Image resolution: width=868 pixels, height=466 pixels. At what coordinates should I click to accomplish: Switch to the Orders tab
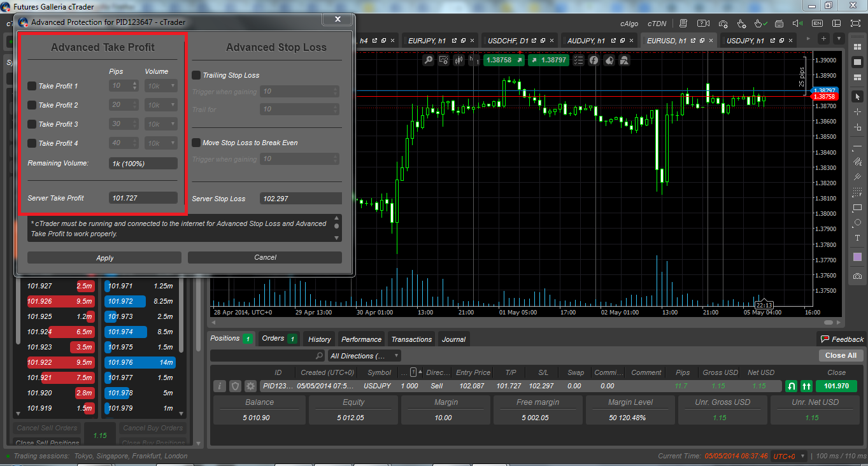280,339
